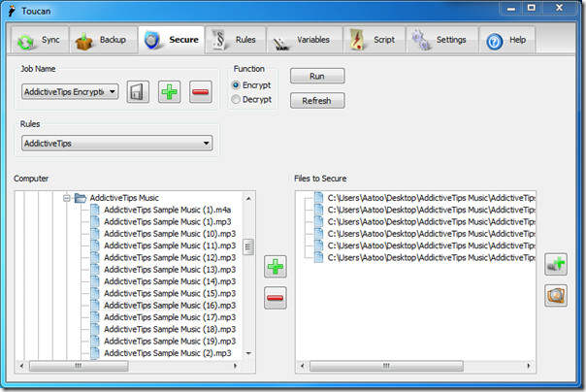
Task: Click the Refresh button
Action: [317, 101]
